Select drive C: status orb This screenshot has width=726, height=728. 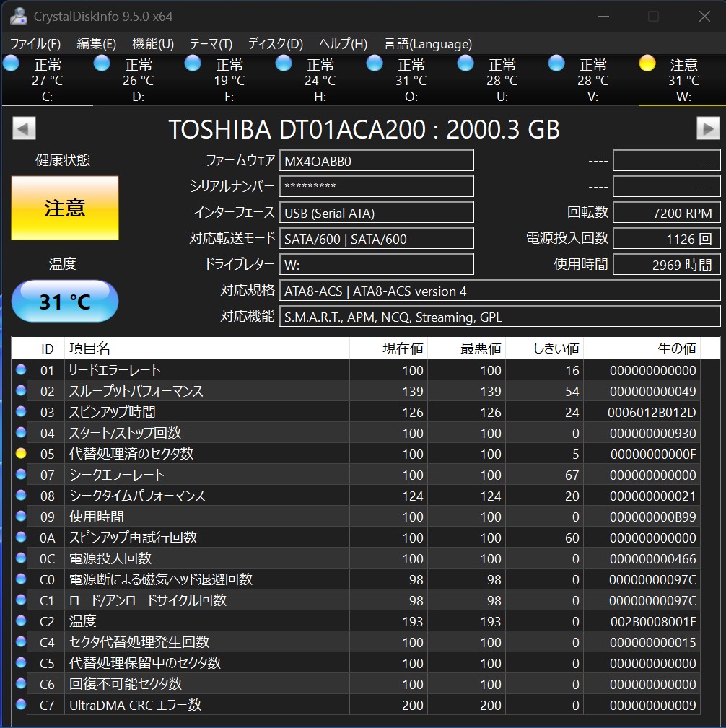pos(11,63)
